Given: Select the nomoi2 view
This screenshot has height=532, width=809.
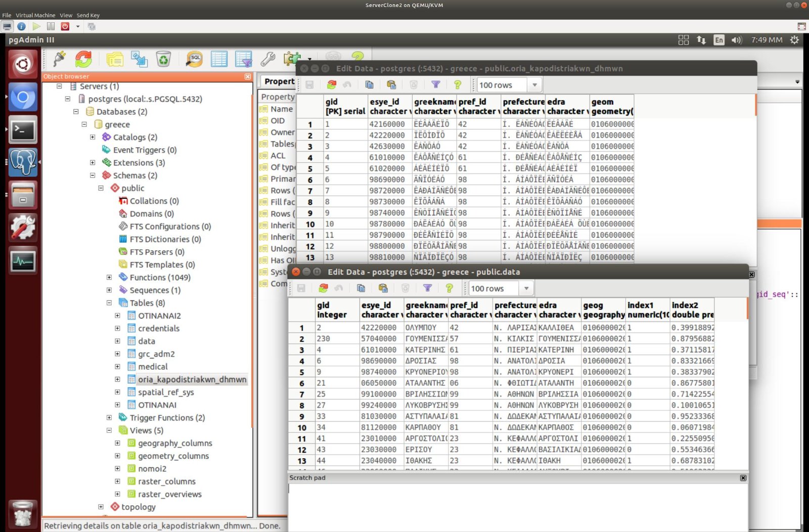Looking at the screenshot, I should point(152,468).
